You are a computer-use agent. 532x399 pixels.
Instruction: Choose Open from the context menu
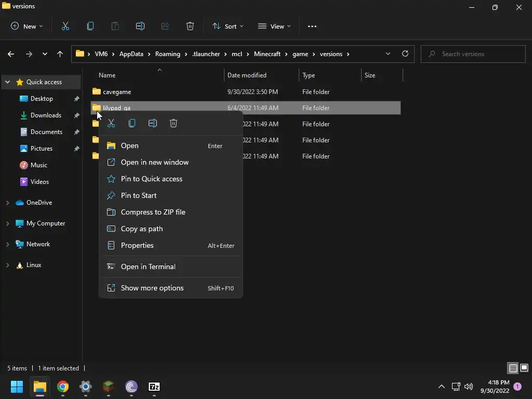(170, 145)
